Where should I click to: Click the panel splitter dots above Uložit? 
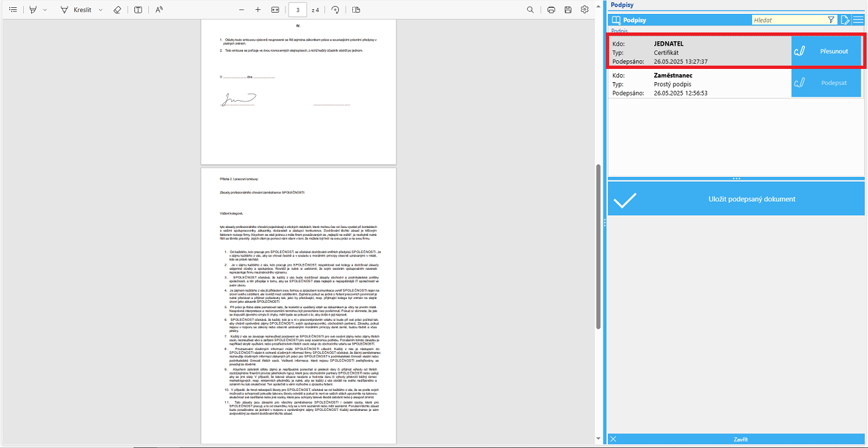tap(736, 178)
